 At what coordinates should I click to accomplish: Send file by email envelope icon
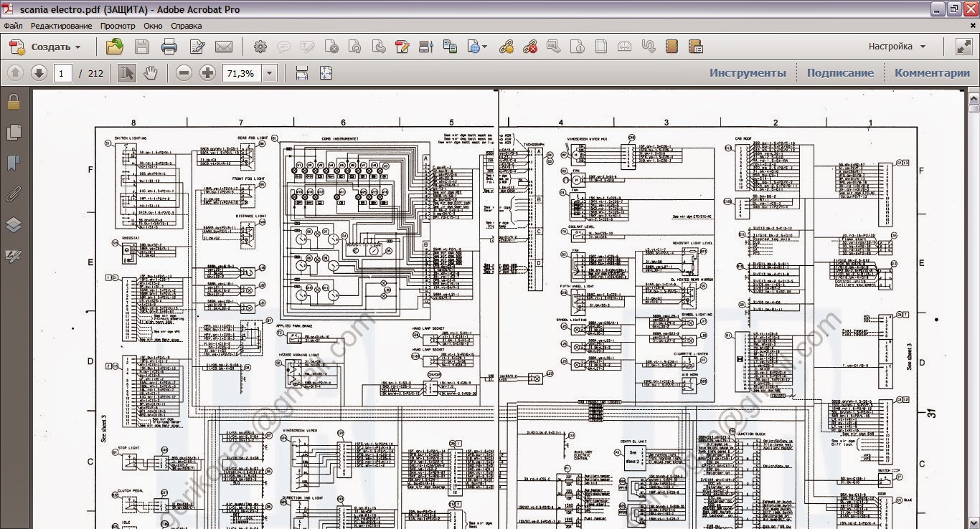point(224,47)
